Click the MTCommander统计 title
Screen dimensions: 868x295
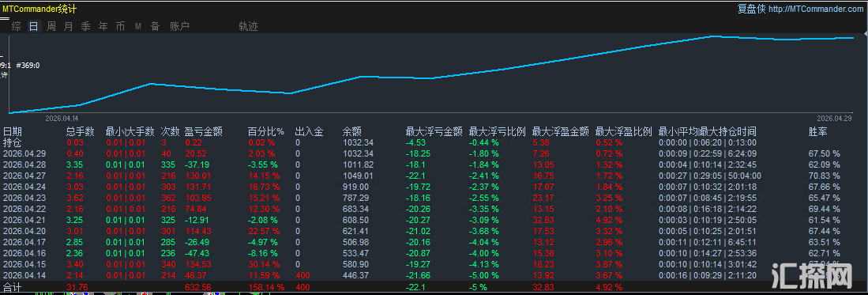39,9
